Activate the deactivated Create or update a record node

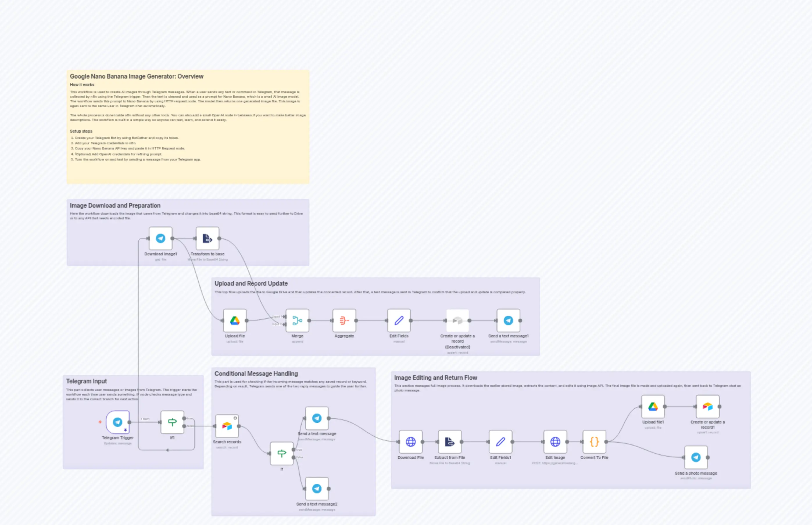[458, 321]
